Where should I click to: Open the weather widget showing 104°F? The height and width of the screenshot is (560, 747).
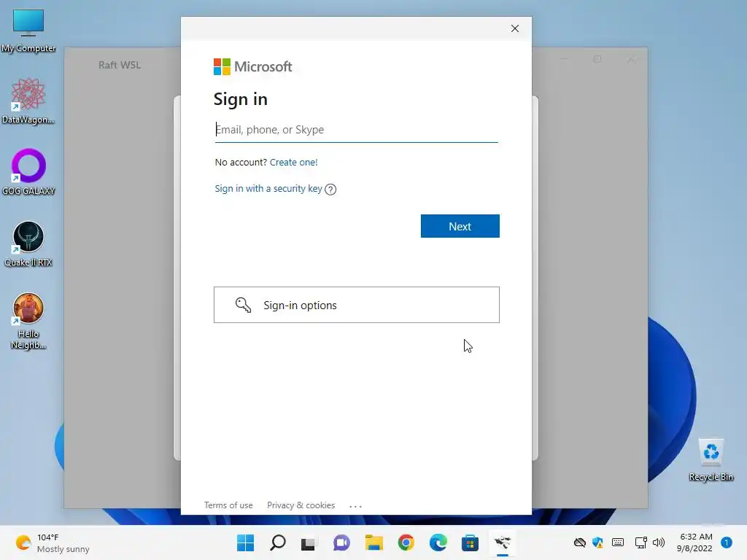[53, 542]
